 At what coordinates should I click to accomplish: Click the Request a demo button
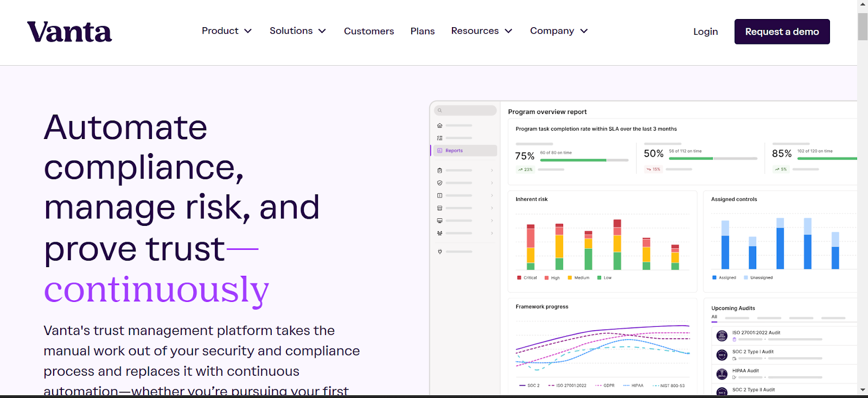coord(782,31)
